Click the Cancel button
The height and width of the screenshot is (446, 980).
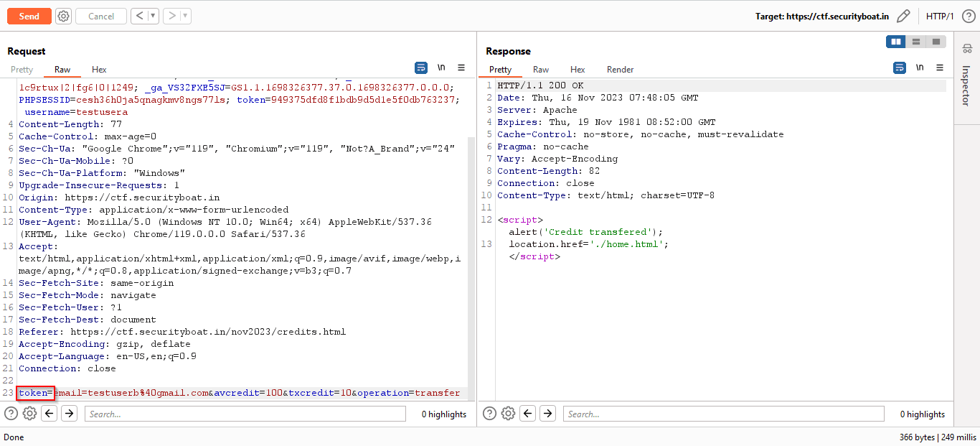101,16
